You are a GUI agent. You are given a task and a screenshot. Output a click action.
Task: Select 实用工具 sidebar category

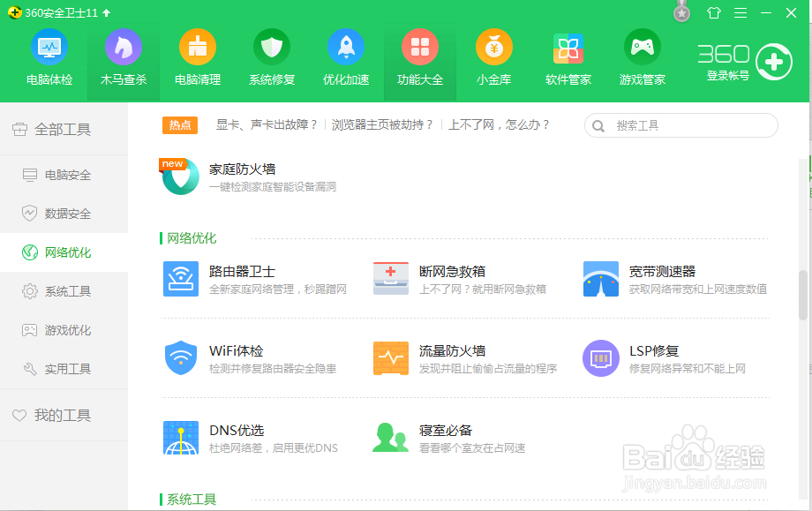[64, 369]
